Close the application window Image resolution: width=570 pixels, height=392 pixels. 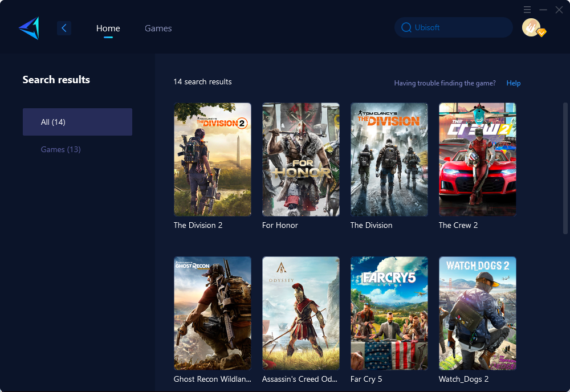(x=559, y=10)
